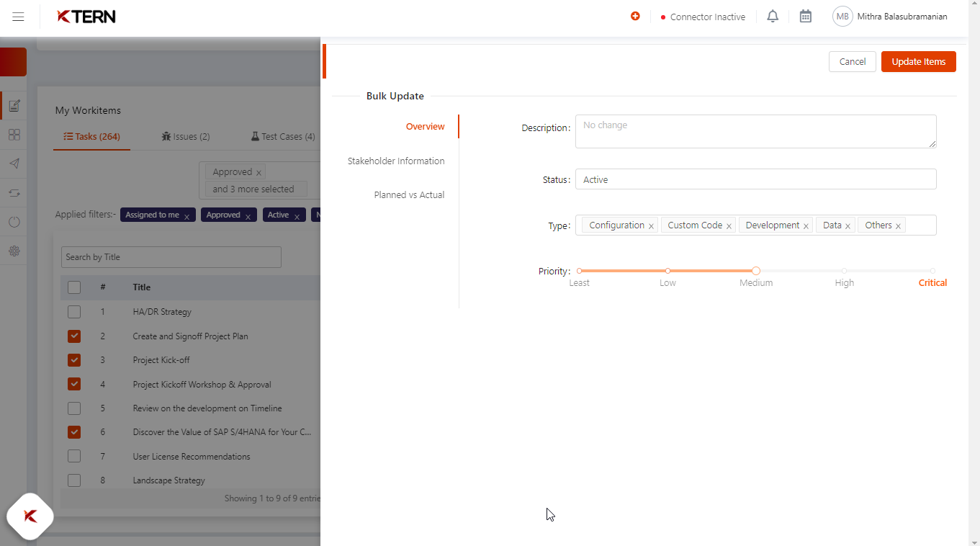Open the workitems edit sidebar icon
The image size is (980, 546).
pyautogui.click(x=14, y=106)
